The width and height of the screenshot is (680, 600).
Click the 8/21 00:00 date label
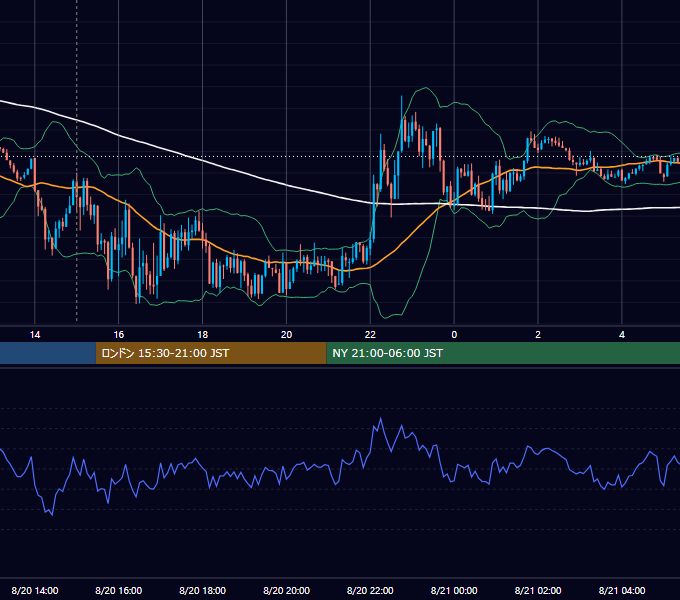pyautogui.click(x=454, y=590)
